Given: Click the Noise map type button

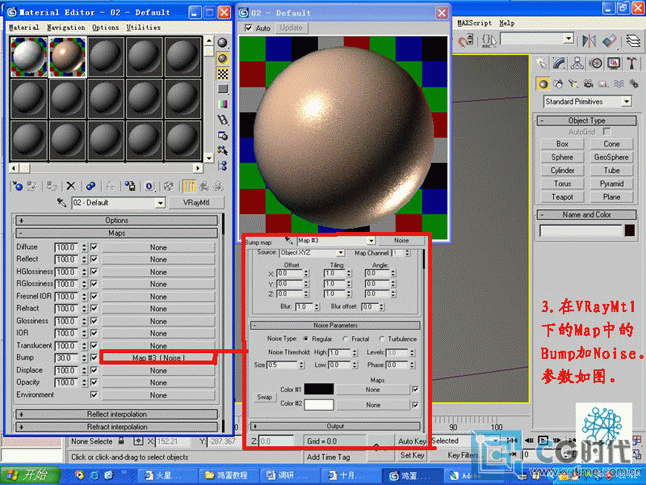Looking at the screenshot, I should tap(401, 240).
